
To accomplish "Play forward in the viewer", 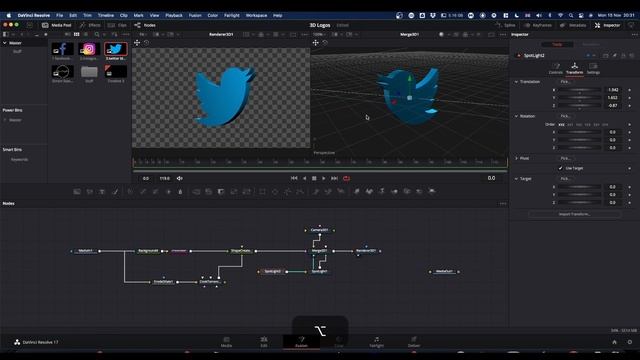I will (324, 178).
